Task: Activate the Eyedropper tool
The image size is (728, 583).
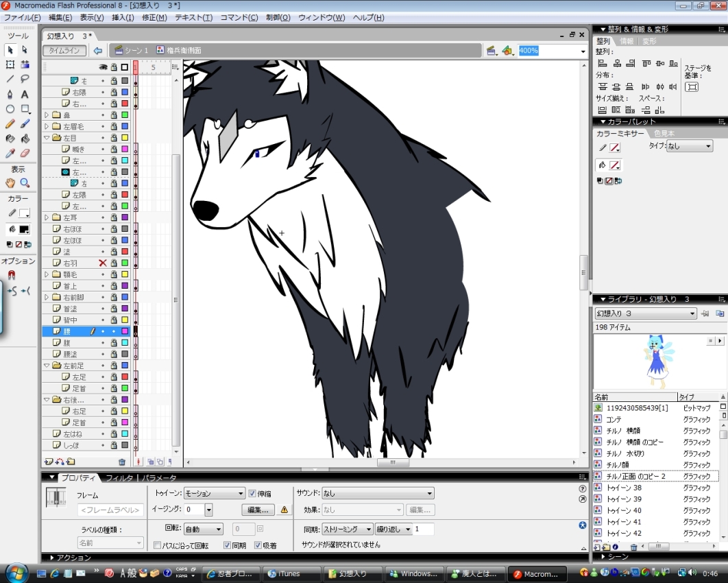Action: tap(10, 154)
